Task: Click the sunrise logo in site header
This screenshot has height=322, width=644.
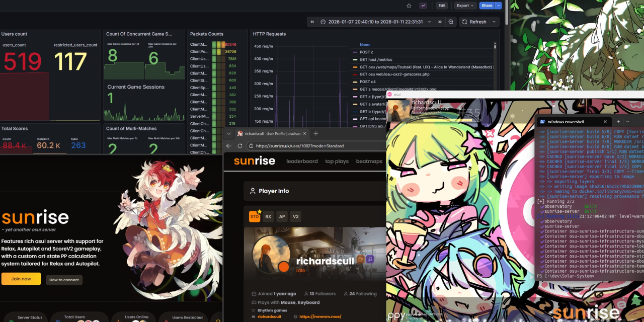Action: 255,161
